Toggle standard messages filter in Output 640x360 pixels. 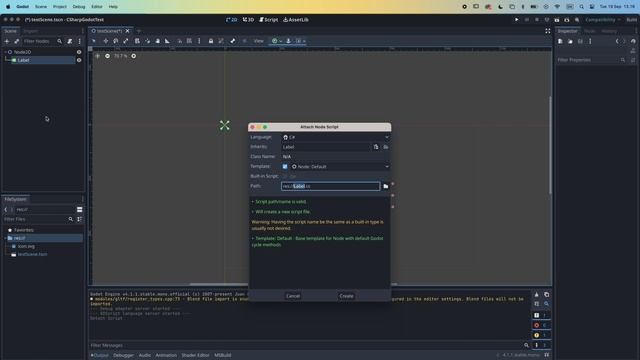point(541,315)
